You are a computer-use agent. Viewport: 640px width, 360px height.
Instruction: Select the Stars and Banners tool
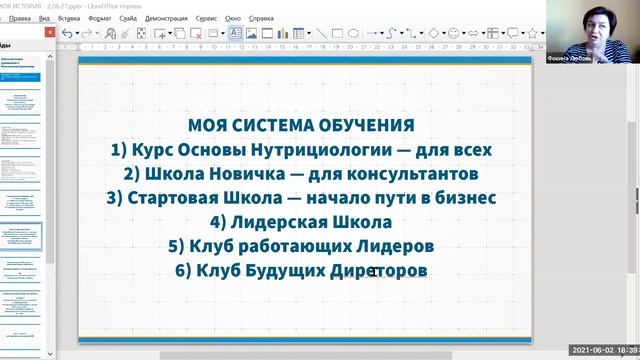pyautogui.click(x=532, y=33)
